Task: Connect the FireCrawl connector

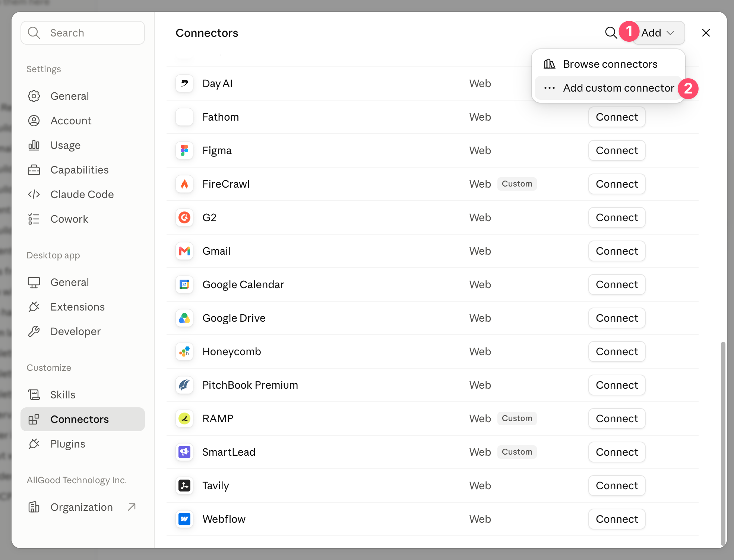Action: pyautogui.click(x=617, y=184)
